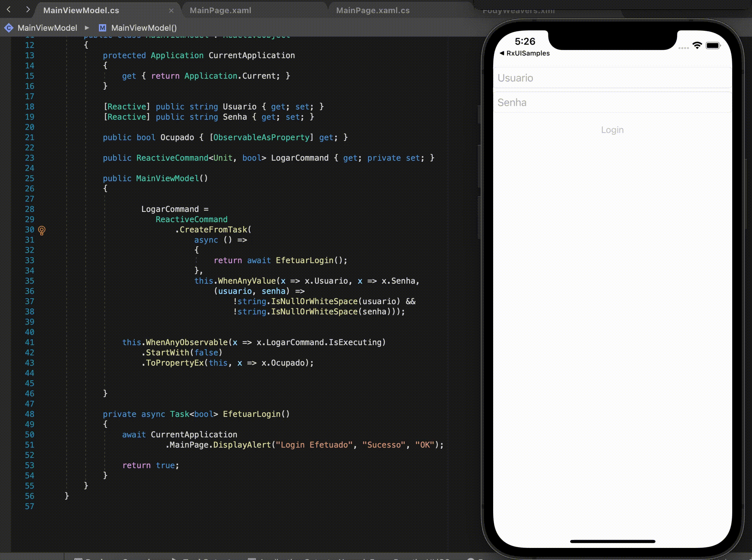Switch to the MainPage.xaml tab
The height and width of the screenshot is (560, 752).
220,10
